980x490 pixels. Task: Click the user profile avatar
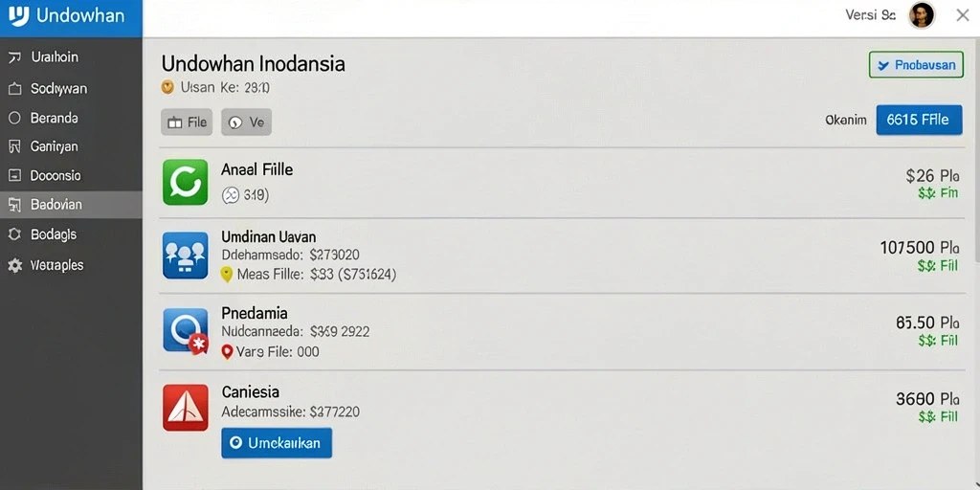point(922,15)
